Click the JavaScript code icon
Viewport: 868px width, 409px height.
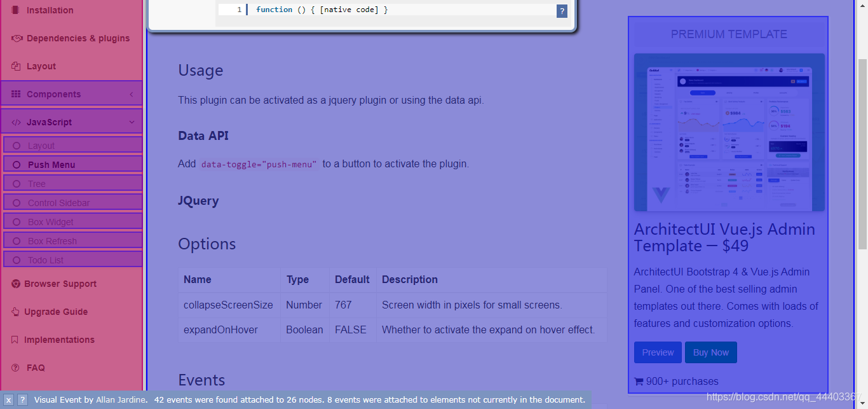(x=17, y=122)
